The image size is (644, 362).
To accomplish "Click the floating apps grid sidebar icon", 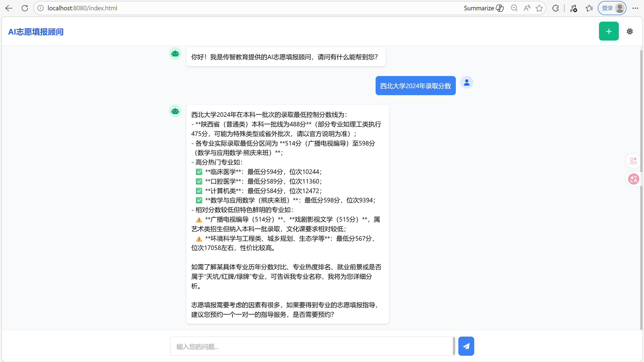I will (633, 161).
